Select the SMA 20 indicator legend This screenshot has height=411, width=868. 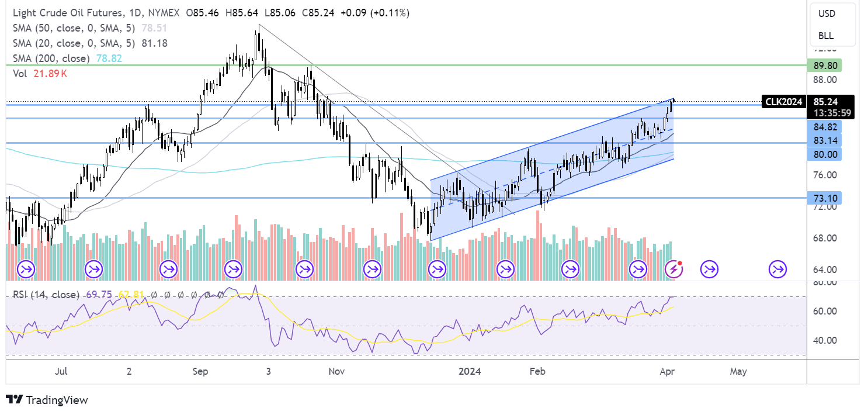(x=74, y=43)
